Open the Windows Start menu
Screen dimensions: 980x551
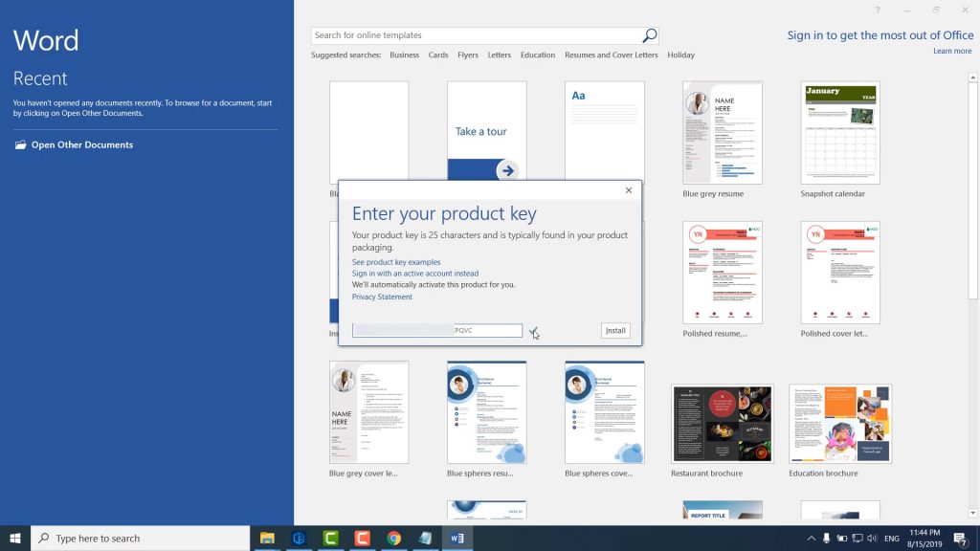15,538
